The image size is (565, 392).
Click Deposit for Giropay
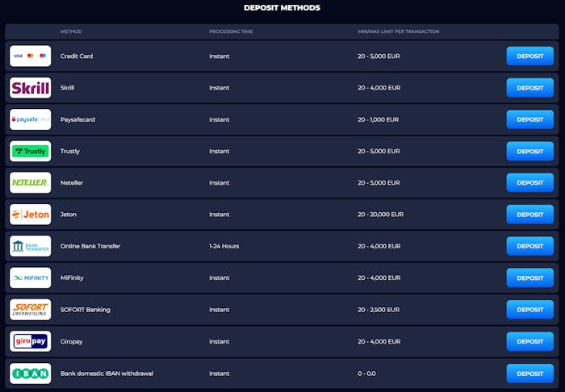coord(529,341)
